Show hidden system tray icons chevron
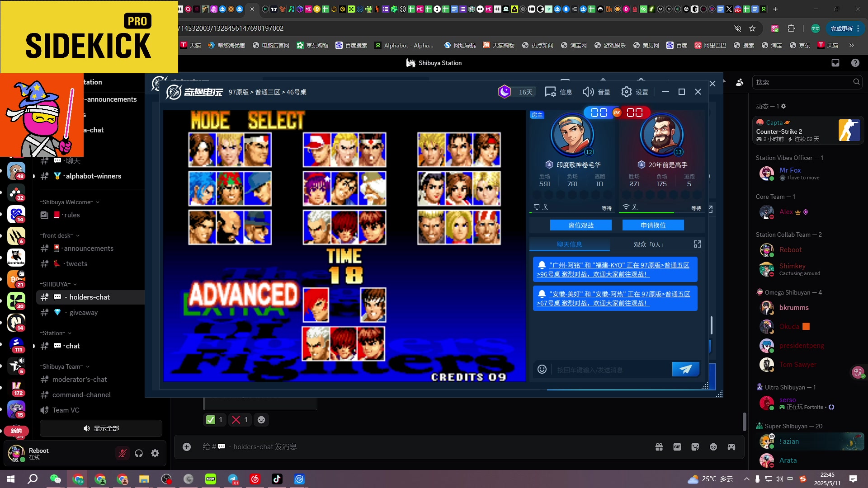The height and width of the screenshot is (488, 868). (x=746, y=479)
